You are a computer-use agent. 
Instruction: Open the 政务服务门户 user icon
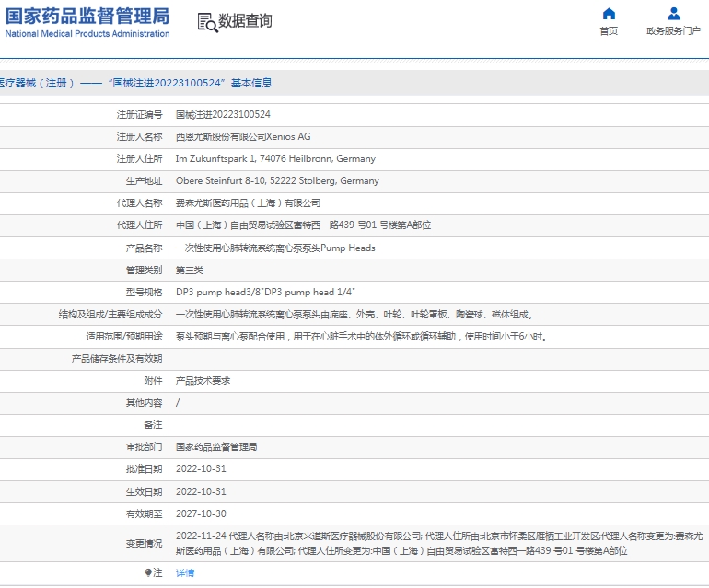click(x=674, y=14)
